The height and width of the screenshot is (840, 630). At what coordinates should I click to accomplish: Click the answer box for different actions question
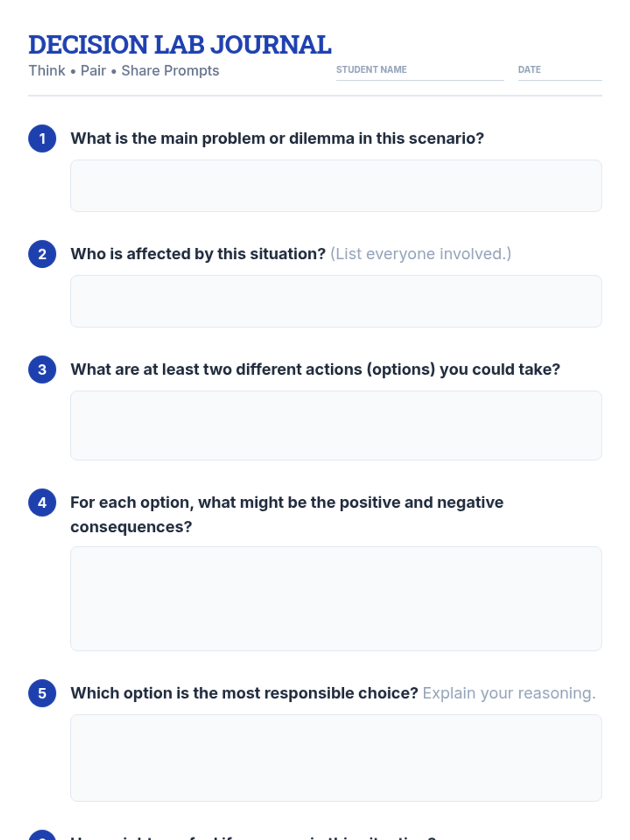point(336,425)
